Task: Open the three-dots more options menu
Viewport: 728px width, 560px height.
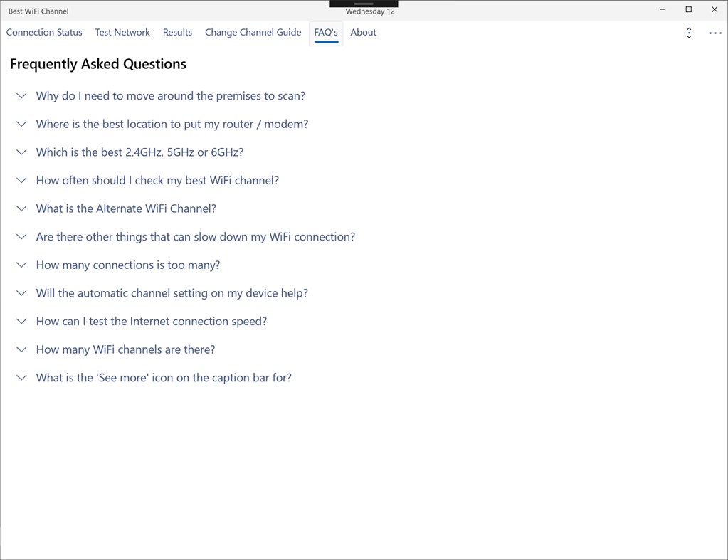Action: click(x=715, y=33)
